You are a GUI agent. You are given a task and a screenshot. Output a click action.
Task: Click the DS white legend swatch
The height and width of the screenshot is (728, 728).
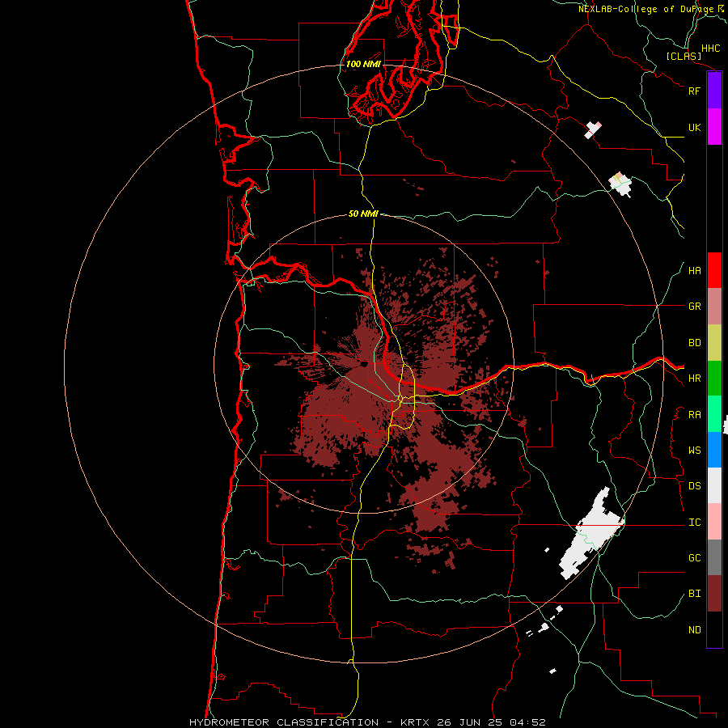714,485
